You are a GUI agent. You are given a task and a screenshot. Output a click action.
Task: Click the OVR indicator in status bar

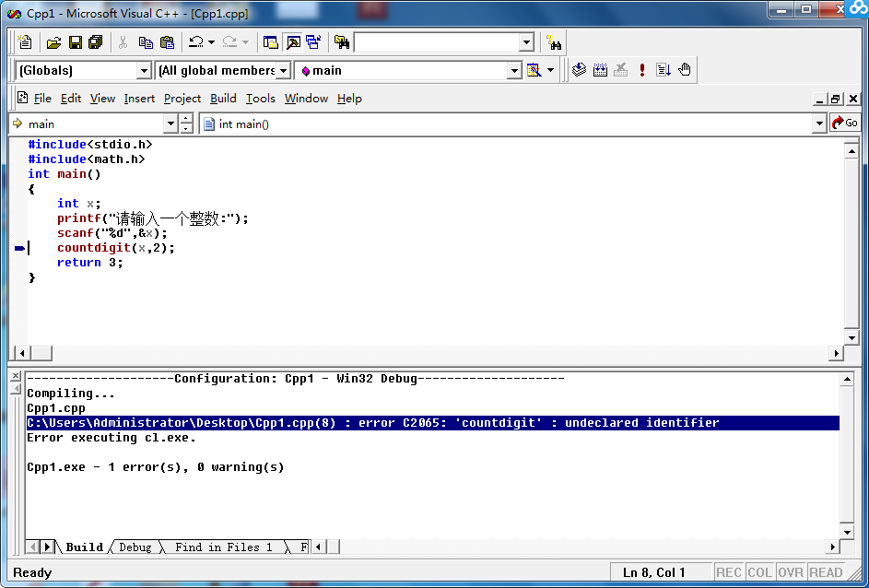[791, 572]
